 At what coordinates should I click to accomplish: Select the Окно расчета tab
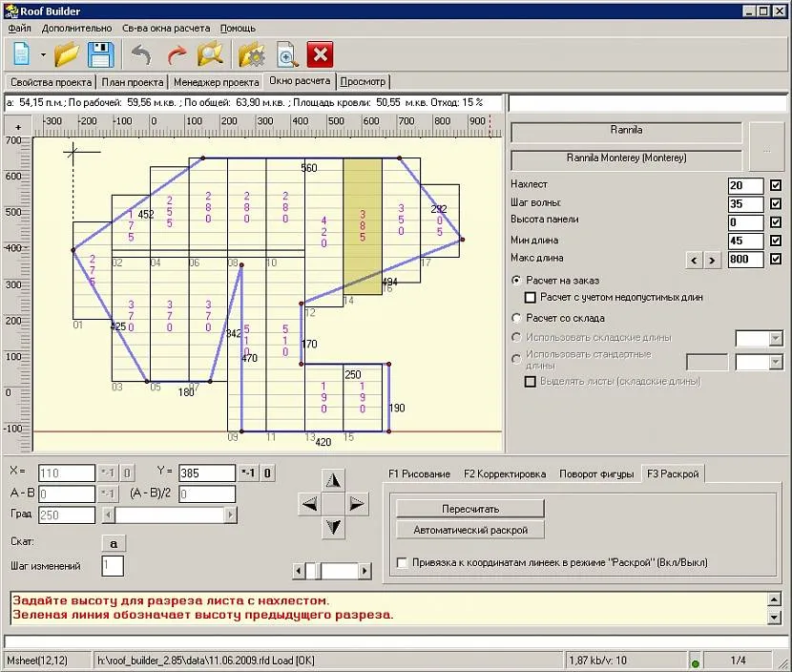[x=300, y=81]
